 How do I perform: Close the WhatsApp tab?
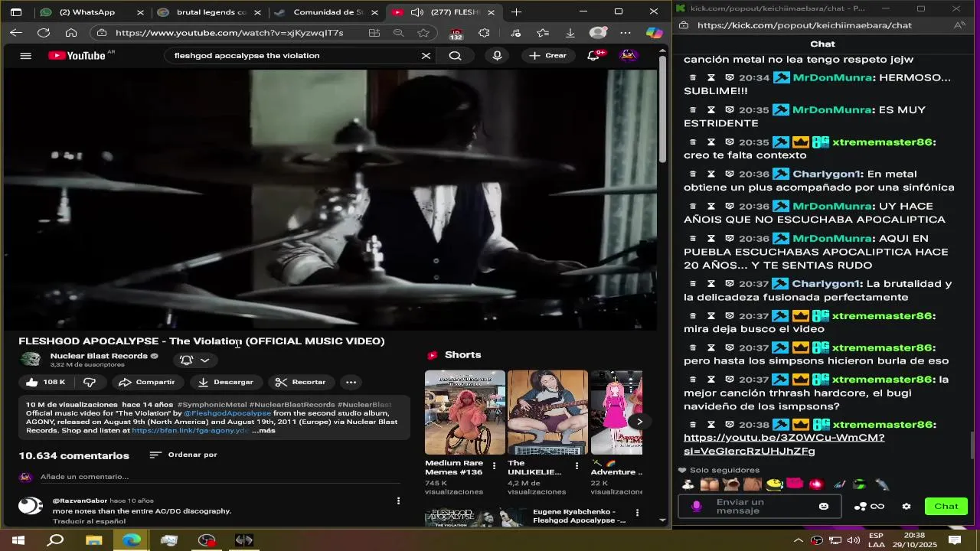coord(140,12)
